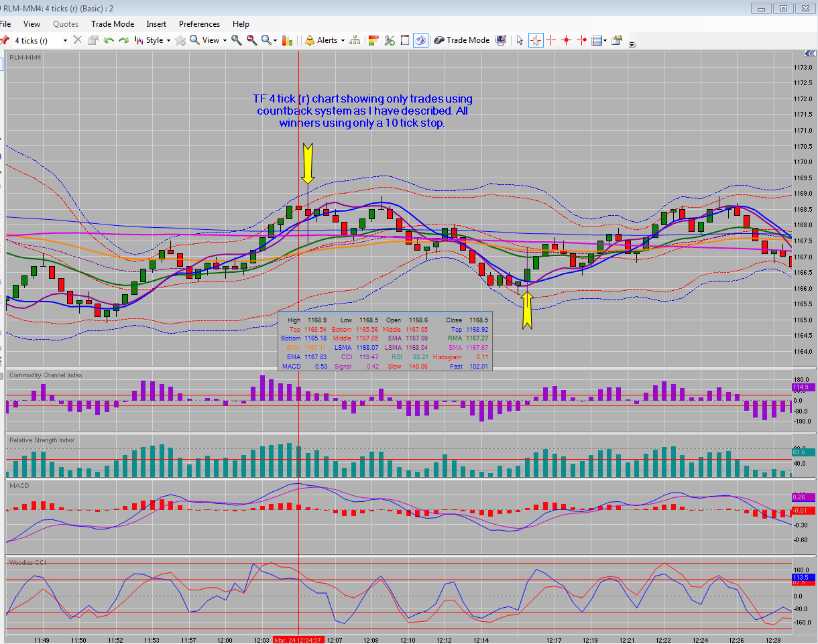Click the 1173.0 price axis label
Viewport: 818px width, 644px height.
click(803, 68)
